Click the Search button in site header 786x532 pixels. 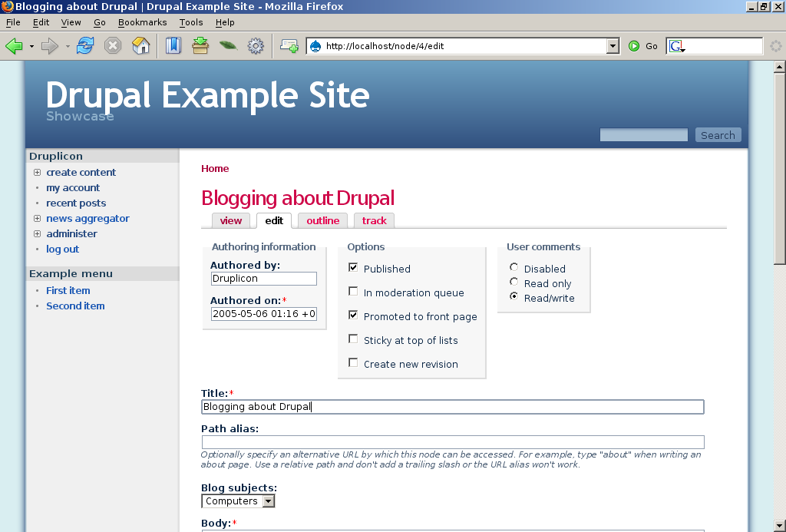point(718,135)
